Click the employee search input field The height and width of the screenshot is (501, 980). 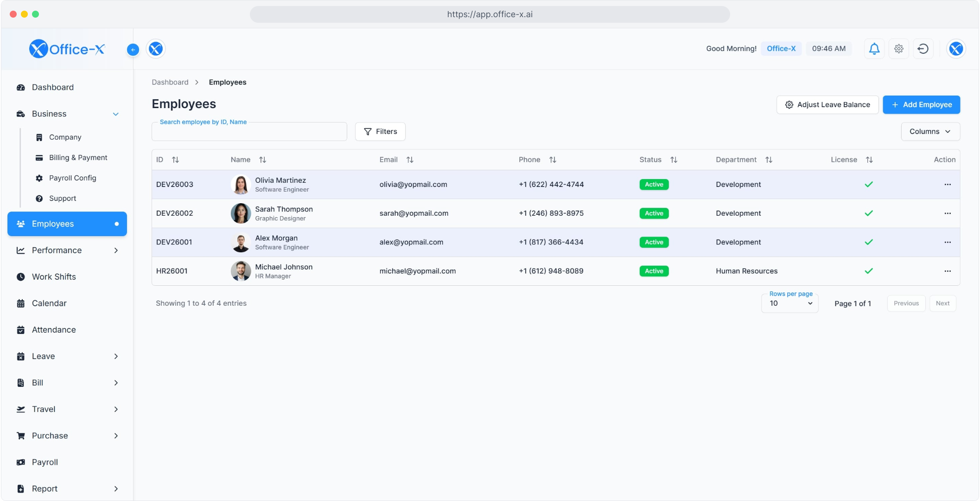pyautogui.click(x=249, y=132)
